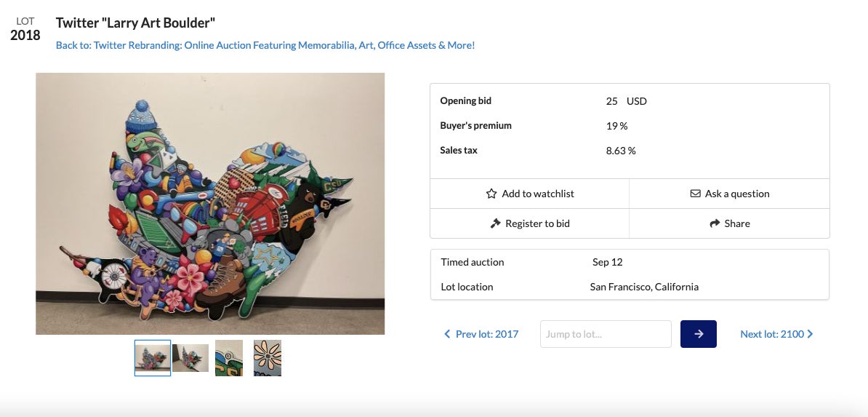The image size is (868, 417).
Task: Select the second angled-view thumbnail
Action: (190, 358)
